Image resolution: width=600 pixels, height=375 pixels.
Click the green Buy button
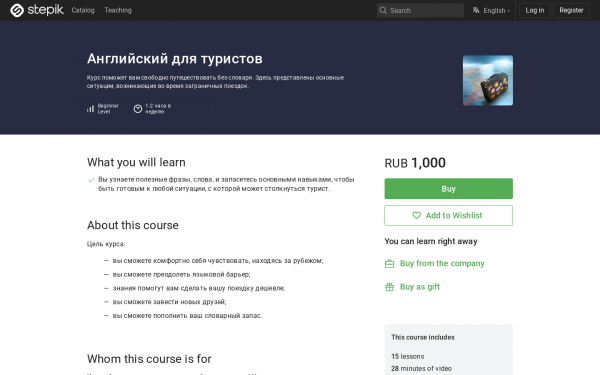click(x=448, y=189)
